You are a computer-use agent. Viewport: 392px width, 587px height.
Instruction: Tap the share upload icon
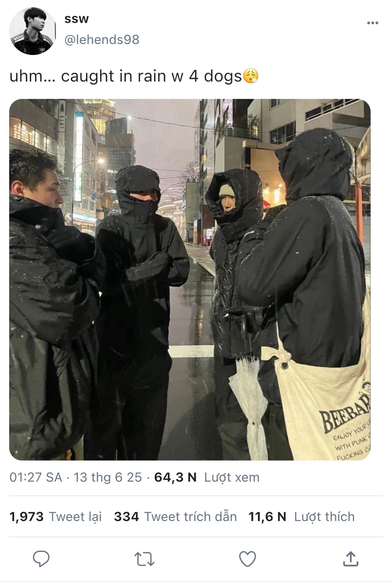tap(350, 559)
